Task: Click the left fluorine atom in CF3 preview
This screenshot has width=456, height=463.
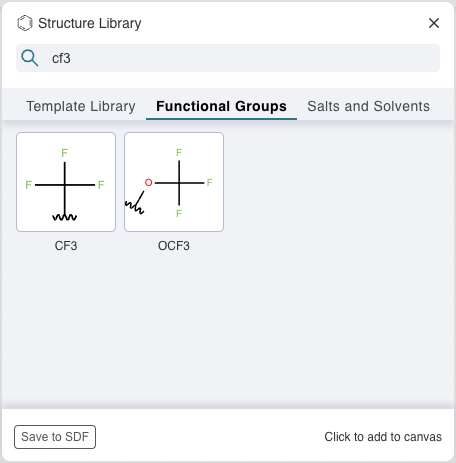Action: [28, 185]
